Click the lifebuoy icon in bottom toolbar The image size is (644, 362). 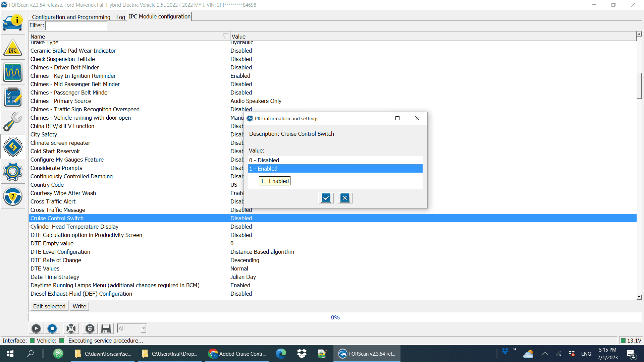71,328
